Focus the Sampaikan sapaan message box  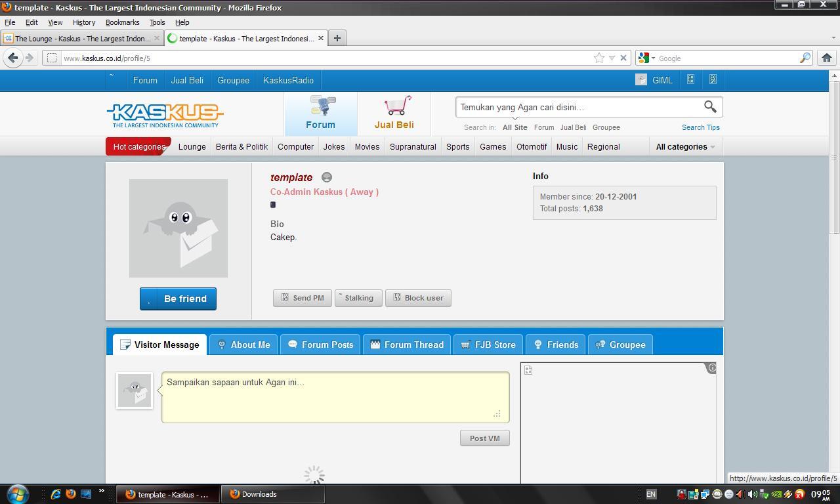point(335,397)
